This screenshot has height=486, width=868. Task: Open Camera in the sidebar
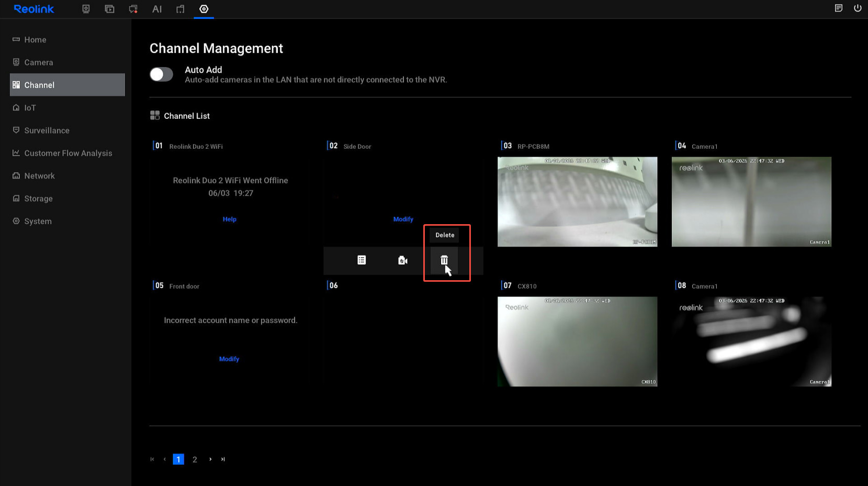tap(67, 62)
